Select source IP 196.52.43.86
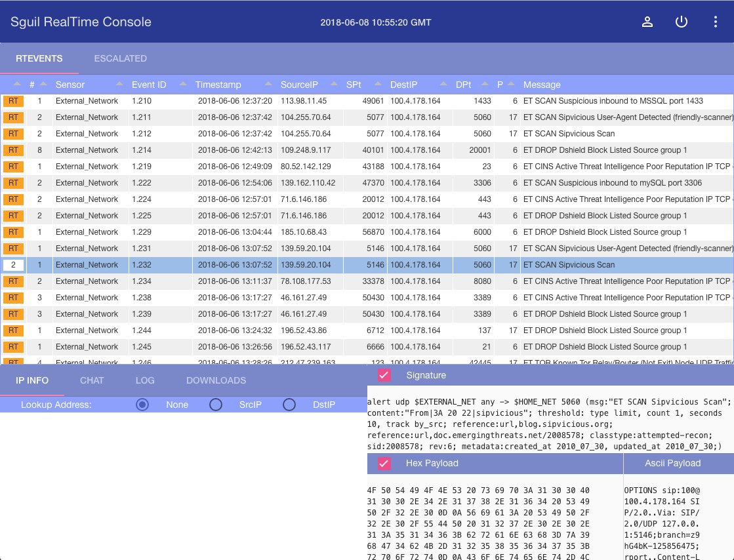This screenshot has height=560, width=734. tap(304, 330)
